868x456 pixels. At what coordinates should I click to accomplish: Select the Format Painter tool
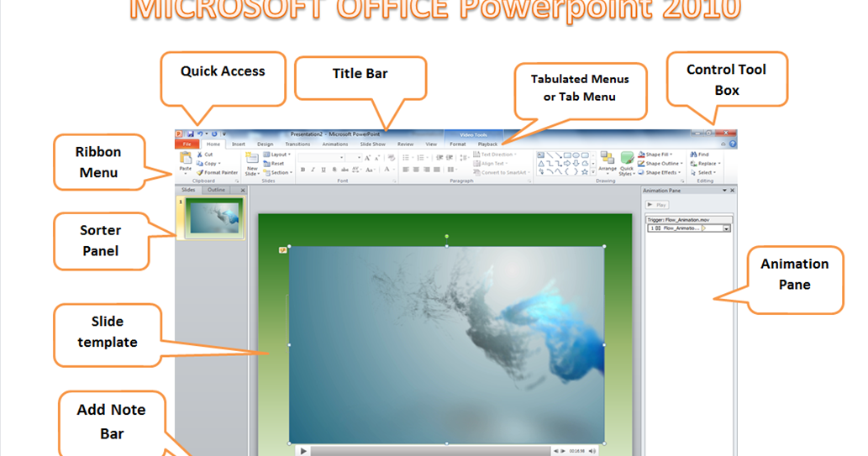(217, 173)
